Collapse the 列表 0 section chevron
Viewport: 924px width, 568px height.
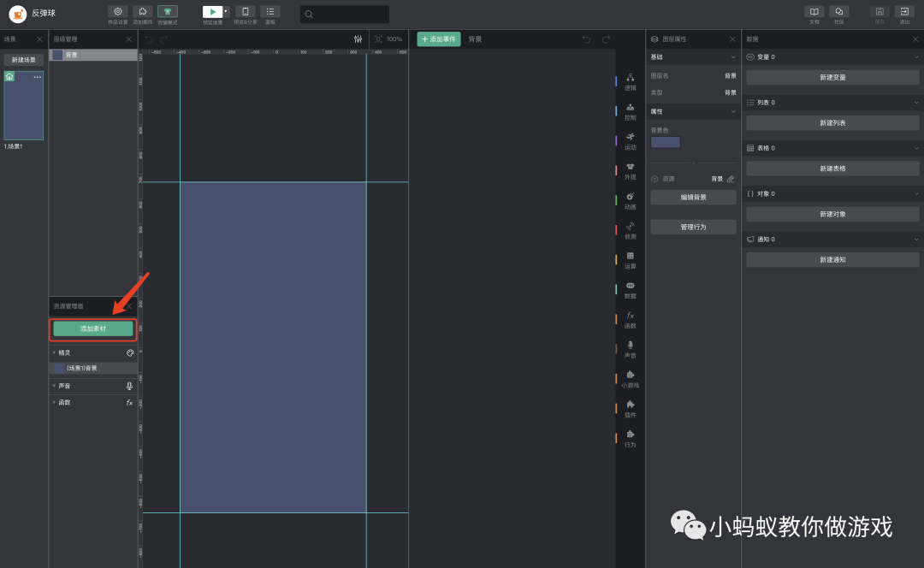point(915,103)
